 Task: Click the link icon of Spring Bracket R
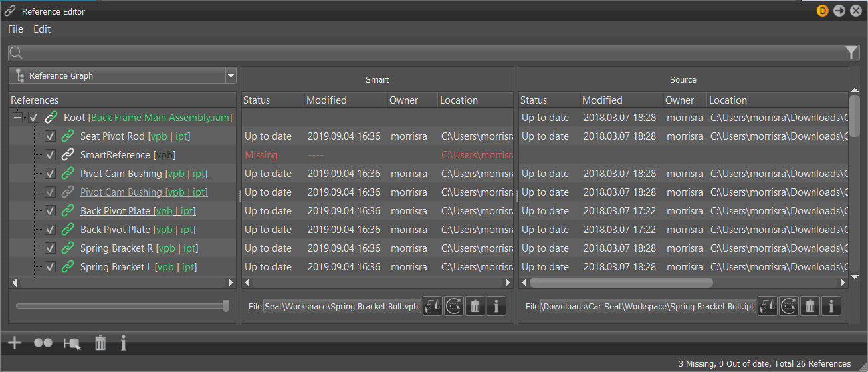tap(68, 248)
